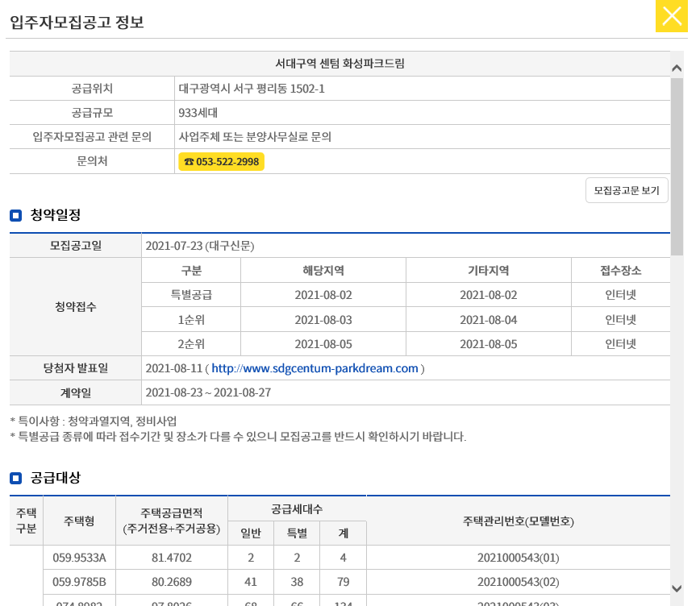Screen dimensions: 700x606
Task: Call phone number 053-522-2998
Action: click(222, 161)
